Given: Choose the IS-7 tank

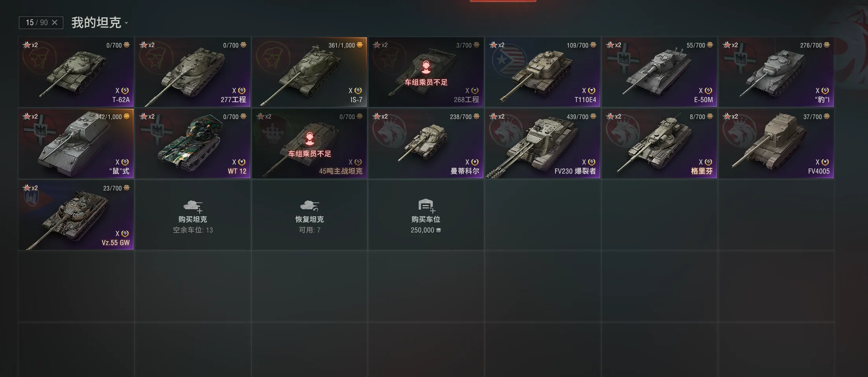Looking at the screenshot, I should click(x=309, y=72).
